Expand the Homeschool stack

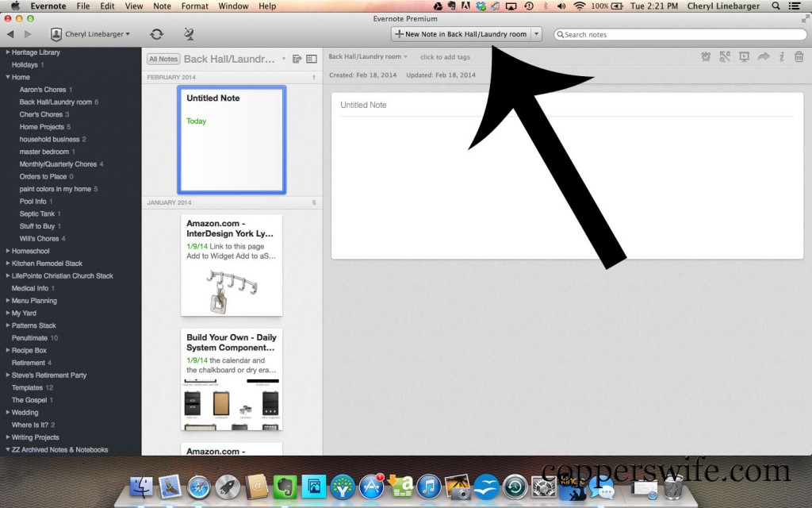coord(8,251)
